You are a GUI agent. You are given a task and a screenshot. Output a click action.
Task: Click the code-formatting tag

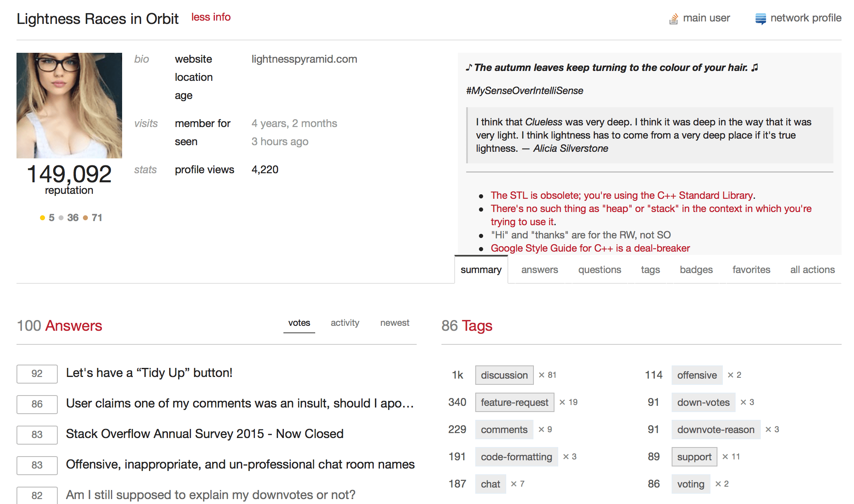(517, 457)
